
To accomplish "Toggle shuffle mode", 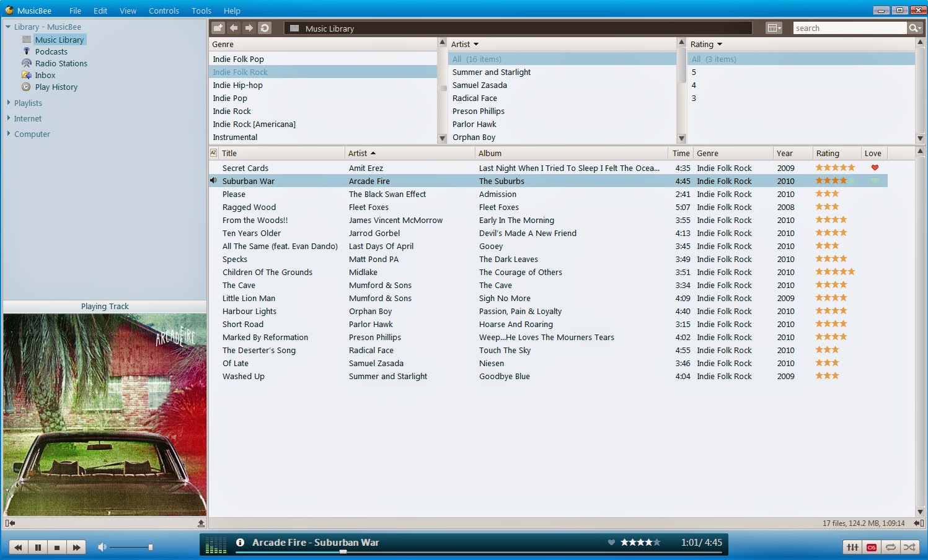I will 909,547.
